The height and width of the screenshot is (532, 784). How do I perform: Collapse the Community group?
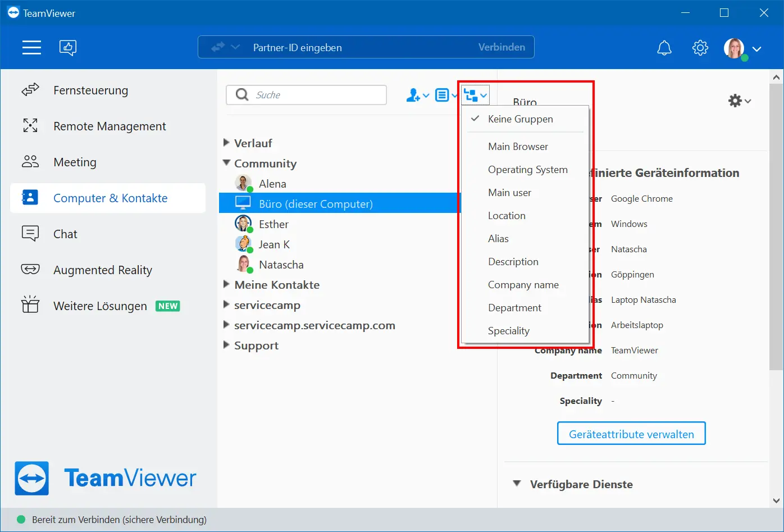pos(226,163)
